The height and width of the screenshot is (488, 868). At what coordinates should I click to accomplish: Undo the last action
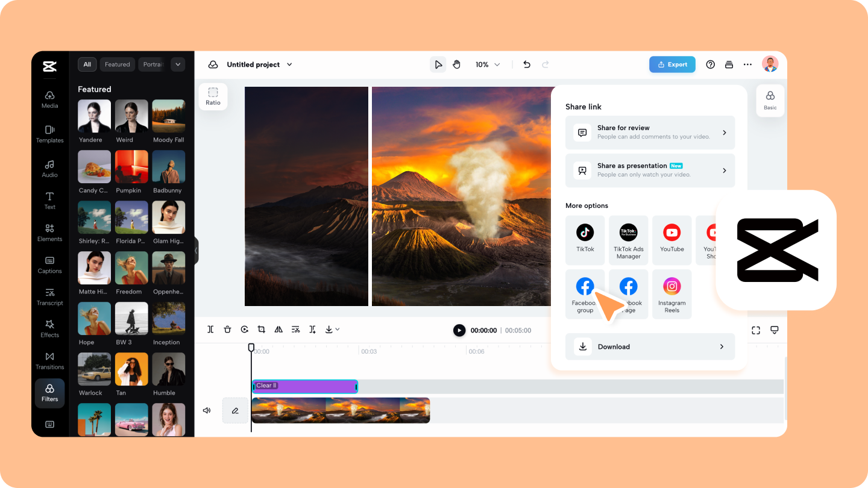[x=527, y=64]
